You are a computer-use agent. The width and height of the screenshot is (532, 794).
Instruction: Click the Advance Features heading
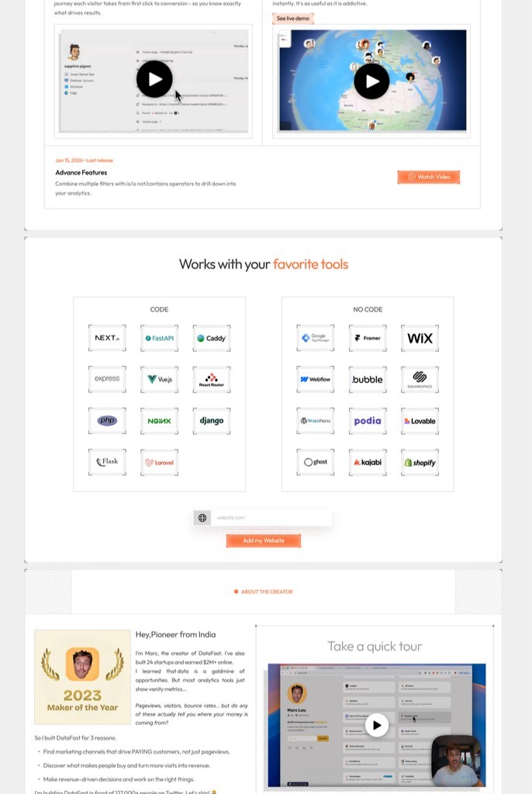(x=81, y=172)
